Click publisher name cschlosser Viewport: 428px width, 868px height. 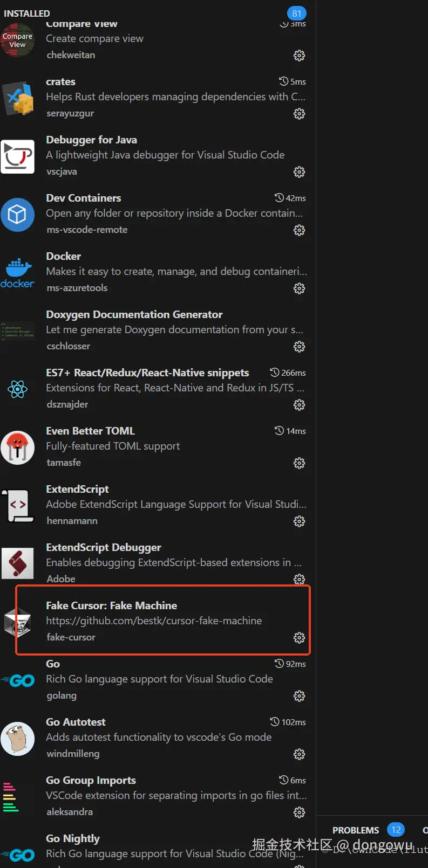point(68,346)
